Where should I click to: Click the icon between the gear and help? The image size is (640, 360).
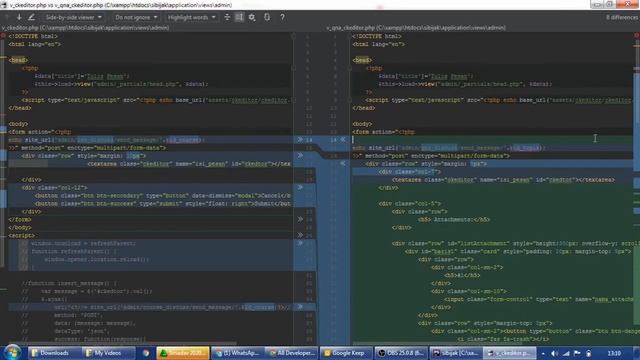tap(267, 17)
